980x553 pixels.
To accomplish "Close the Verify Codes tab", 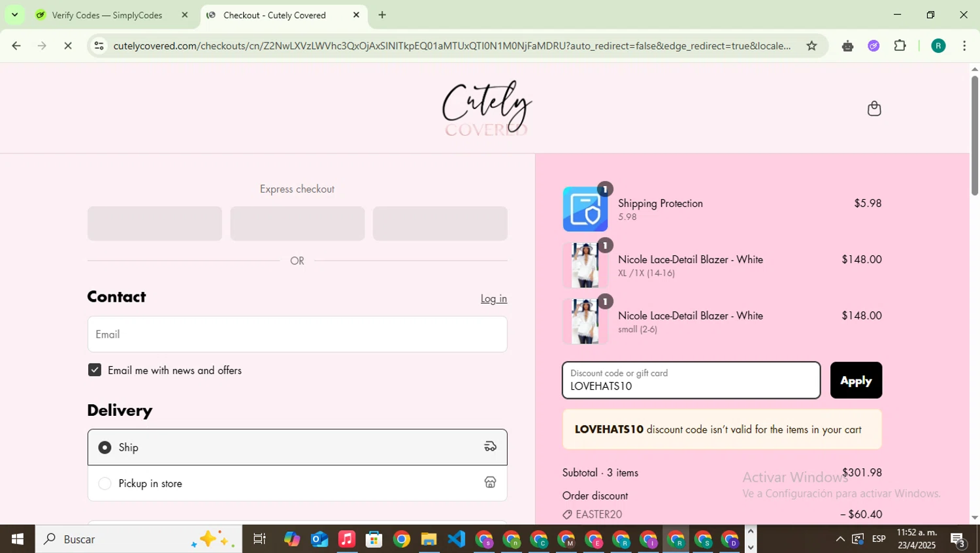I will 184,14.
